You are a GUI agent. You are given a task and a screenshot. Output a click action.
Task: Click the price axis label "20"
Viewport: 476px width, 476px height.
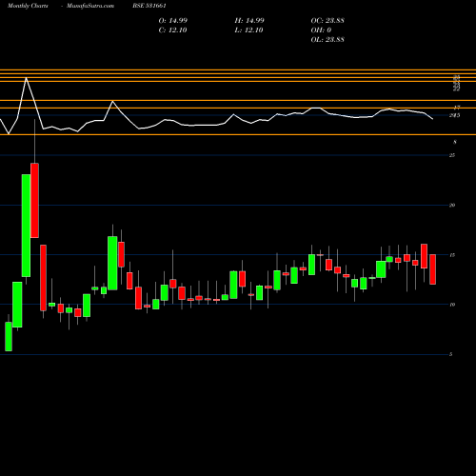(452, 205)
